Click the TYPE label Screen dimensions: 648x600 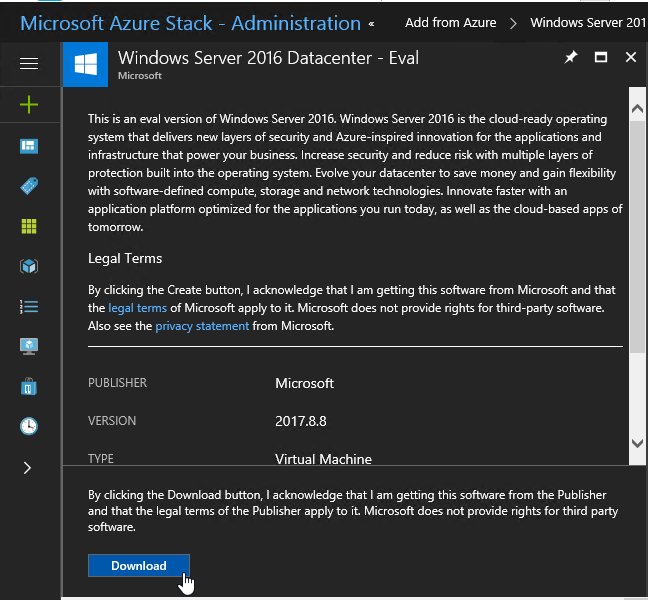click(100, 459)
